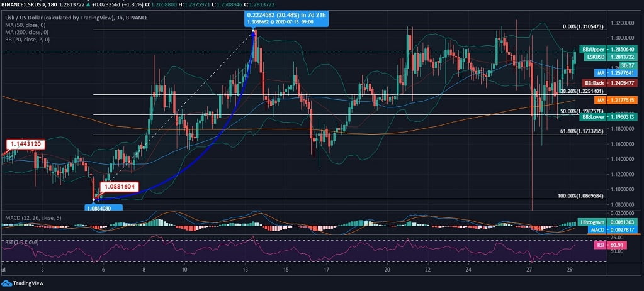
Task: Click date 6 on the time axis
Action: click(x=103, y=270)
